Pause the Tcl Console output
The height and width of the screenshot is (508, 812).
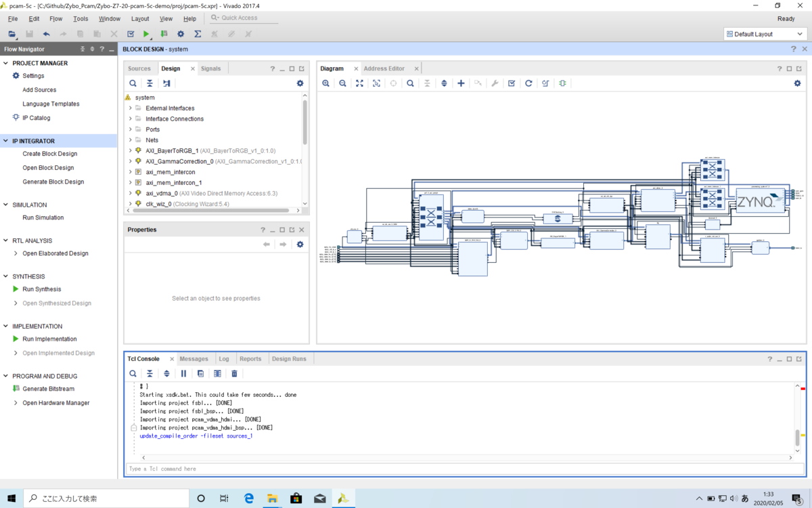[x=183, y=373]
